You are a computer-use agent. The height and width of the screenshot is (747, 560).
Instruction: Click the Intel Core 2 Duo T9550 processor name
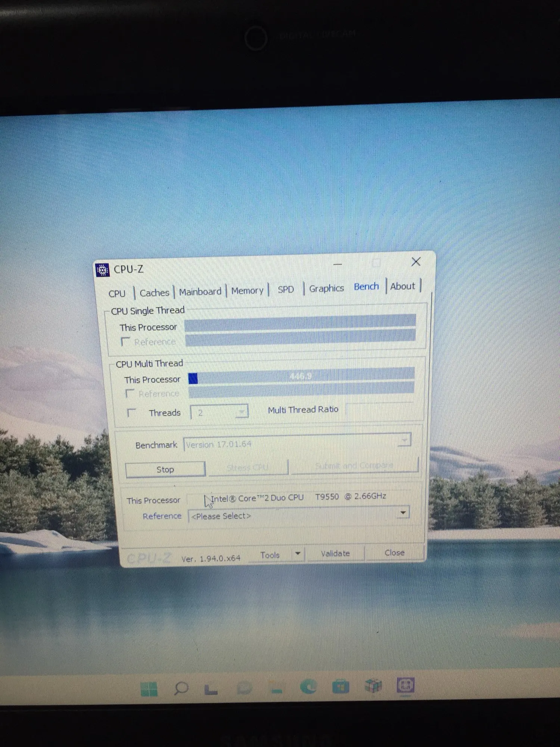point(298,498)
